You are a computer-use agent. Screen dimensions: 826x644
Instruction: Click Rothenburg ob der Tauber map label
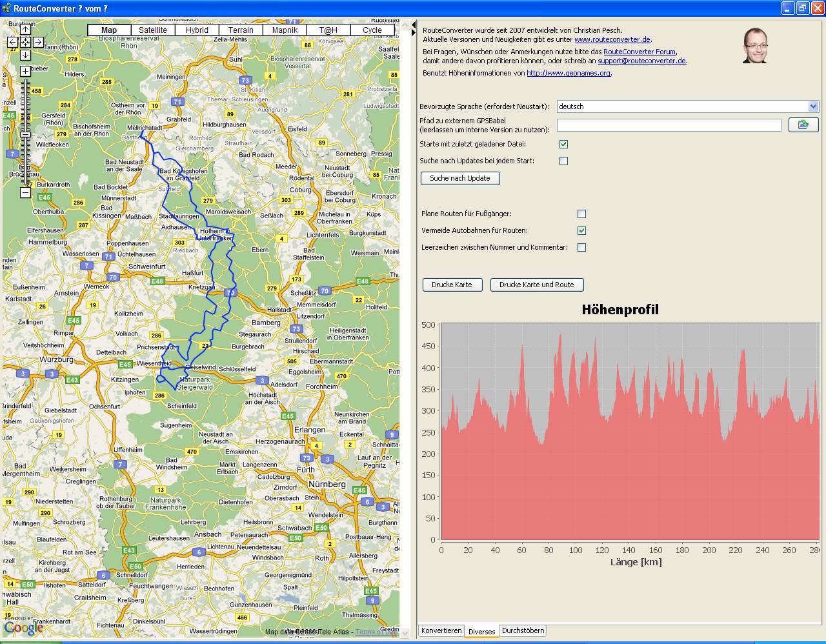116,502
